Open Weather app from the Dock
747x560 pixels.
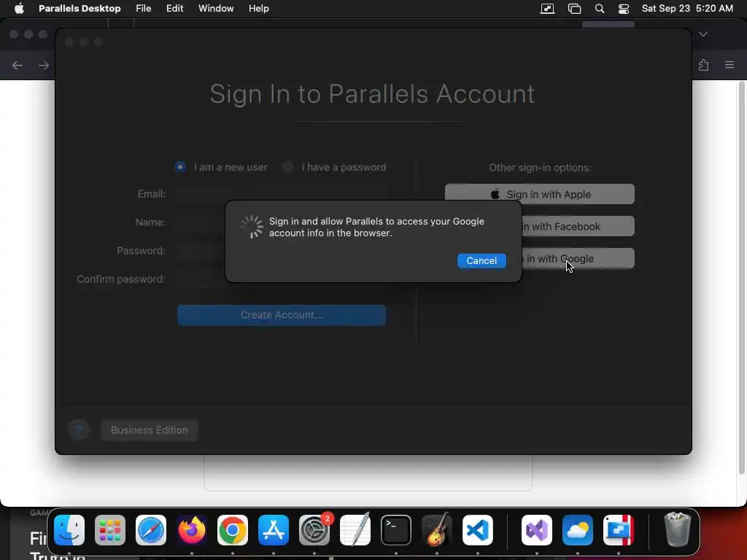[x=578, y=530]
